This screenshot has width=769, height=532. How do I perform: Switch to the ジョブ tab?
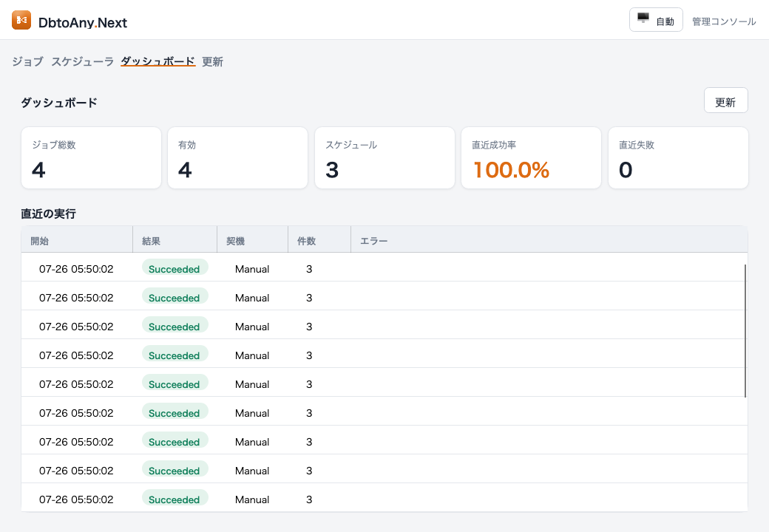tap(27, 62)
